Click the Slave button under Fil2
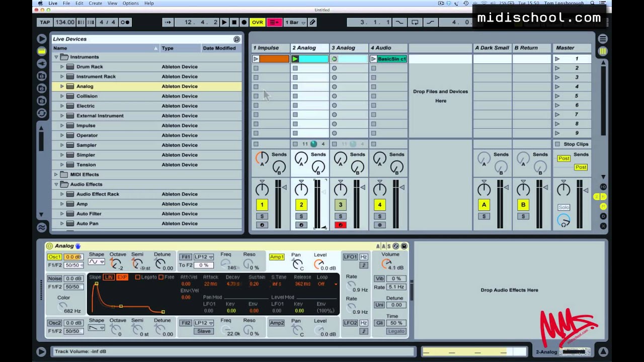This screenshot has width=644, height=362. [x=204, y=331]
